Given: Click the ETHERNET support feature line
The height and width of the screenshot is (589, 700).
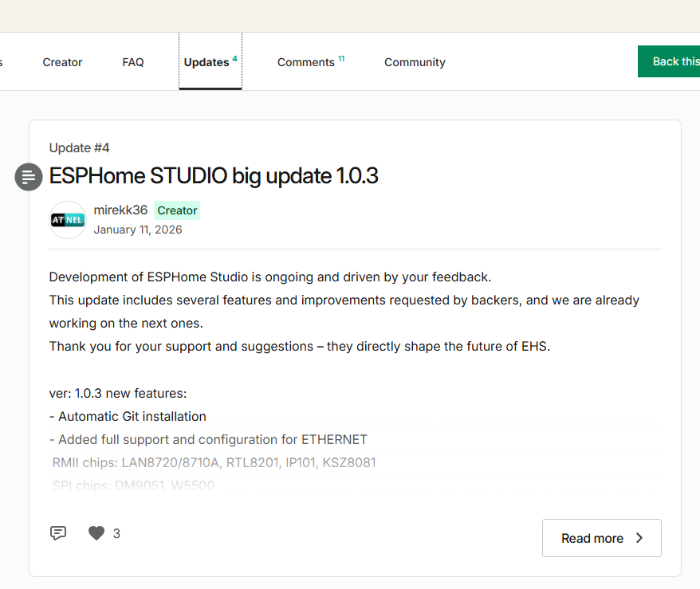Looking at the screenshot, I should click(x=208, y=439).
